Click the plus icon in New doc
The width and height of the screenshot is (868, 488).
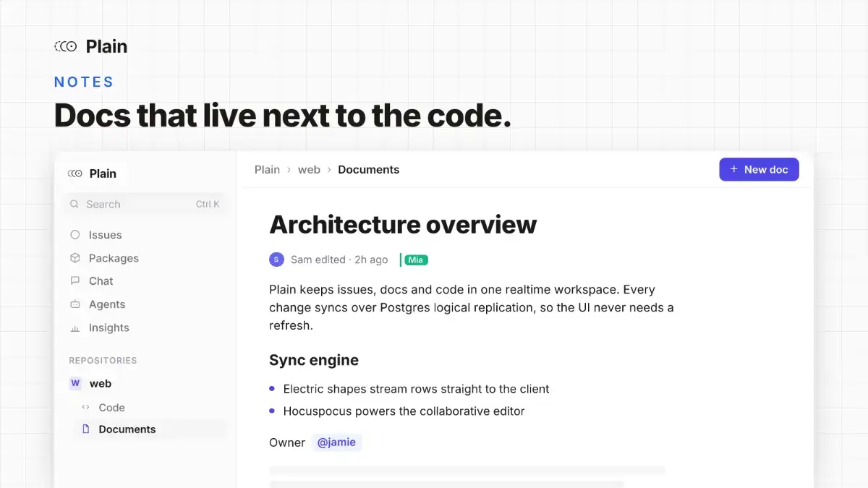pos(733,169)
